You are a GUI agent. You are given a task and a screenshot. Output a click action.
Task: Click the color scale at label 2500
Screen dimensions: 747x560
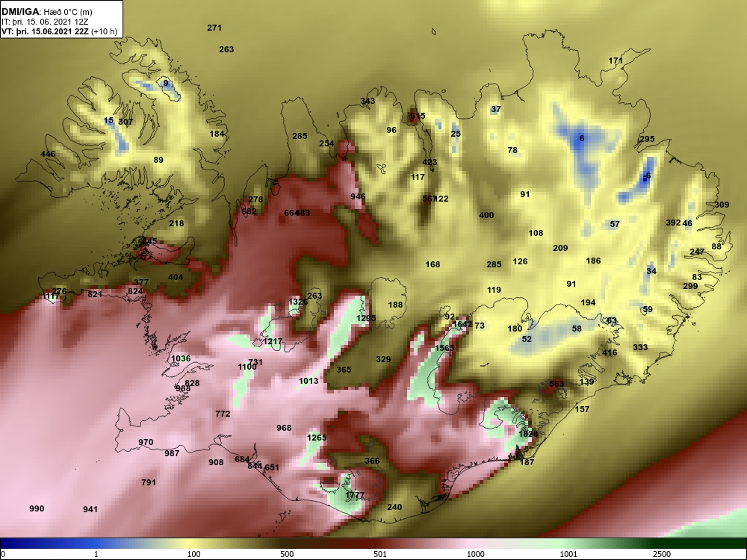pos(661,554)
